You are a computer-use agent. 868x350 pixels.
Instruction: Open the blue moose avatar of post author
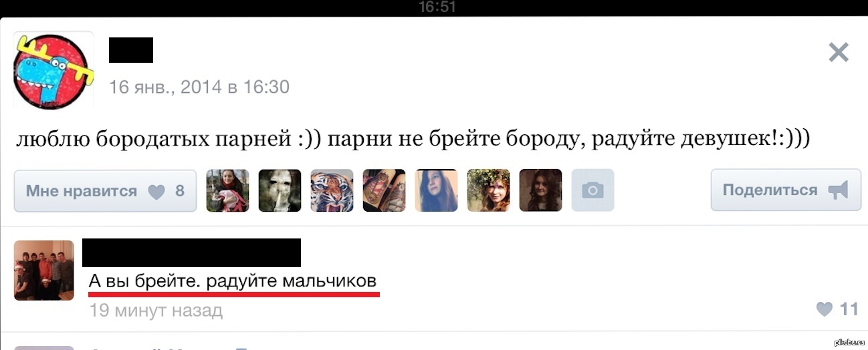click(53, 69)
